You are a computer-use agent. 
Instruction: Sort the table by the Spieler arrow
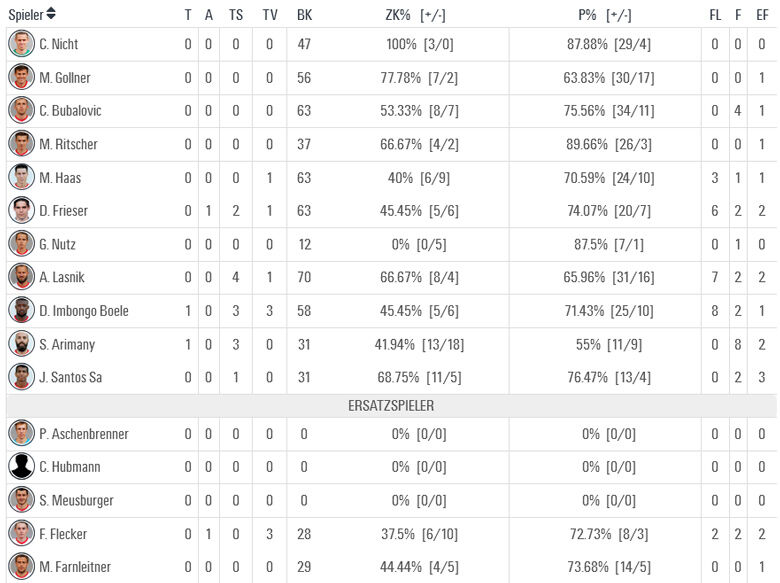[51, 14]
